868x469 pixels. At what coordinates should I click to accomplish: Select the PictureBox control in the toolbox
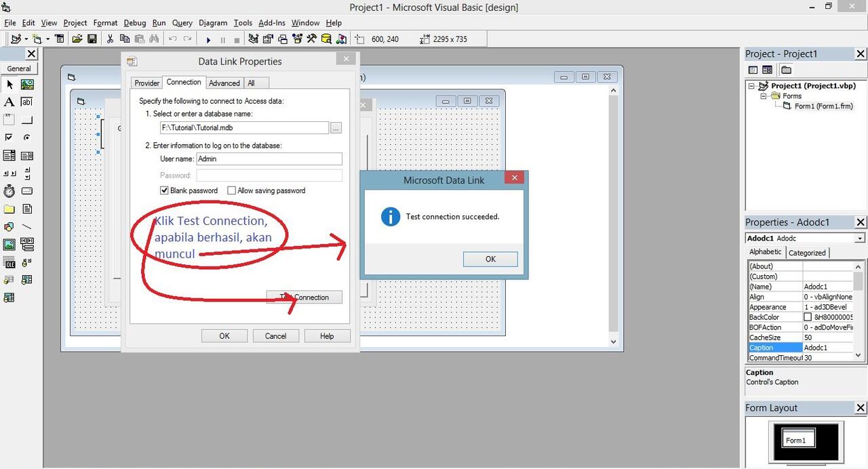click(x=27, y=85)
